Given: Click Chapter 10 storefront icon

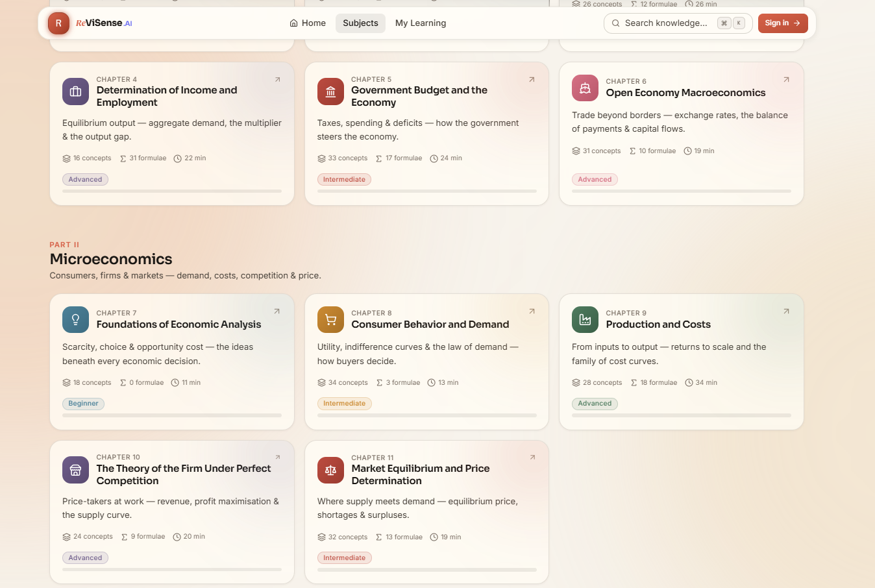Looking at the screenshot, I should coord(75,470).
